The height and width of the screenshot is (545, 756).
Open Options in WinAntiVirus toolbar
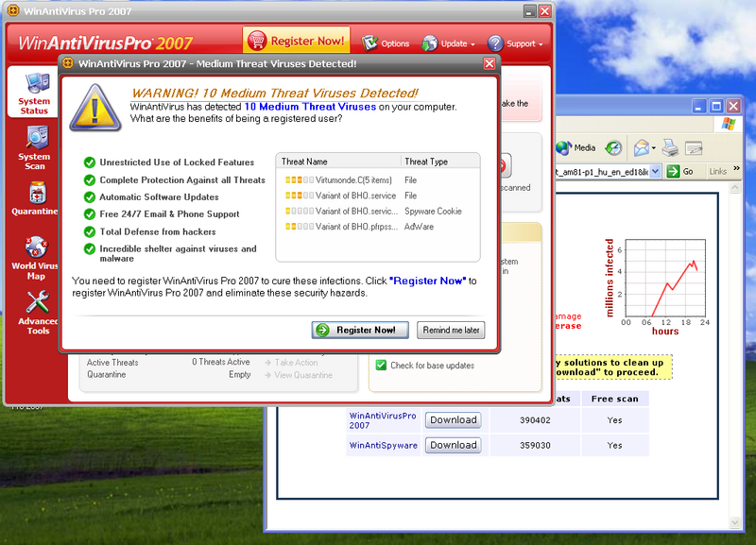click(386, 43)
